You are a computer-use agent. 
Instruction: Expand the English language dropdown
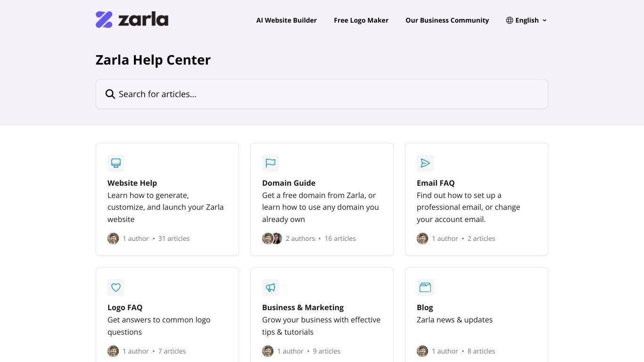pyautogui.click(x=527, y=20)
